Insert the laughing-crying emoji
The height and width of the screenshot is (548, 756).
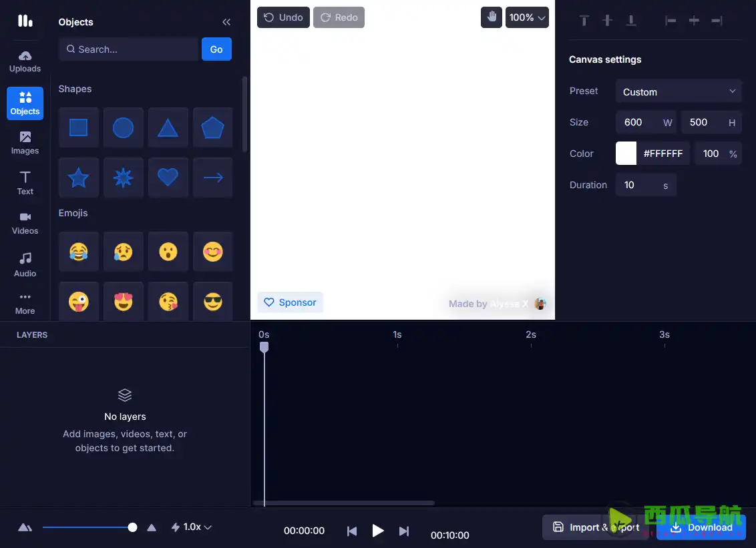pyautogui.click(x=78, y=252)
